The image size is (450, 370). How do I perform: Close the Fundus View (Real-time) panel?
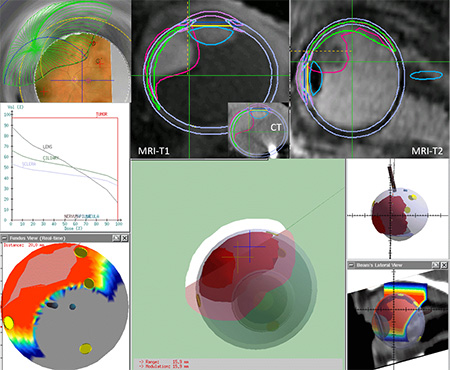pyautogui.click(x=124, y=238)
